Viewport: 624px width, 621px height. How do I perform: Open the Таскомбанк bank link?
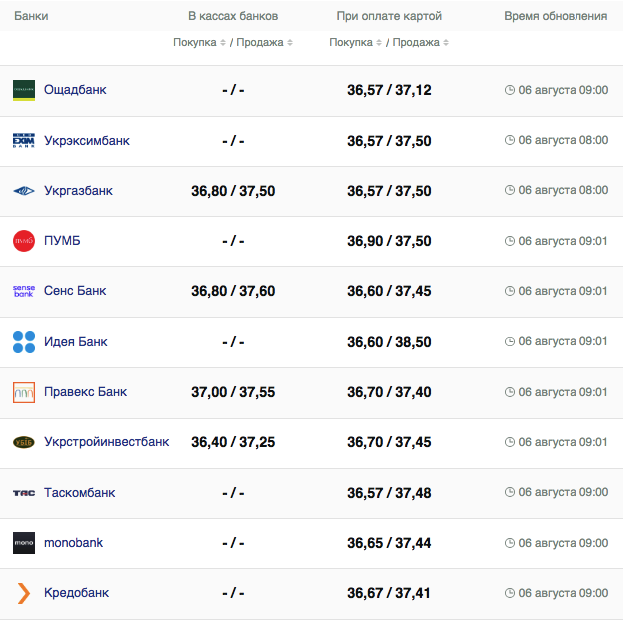click(x=80, y=493)
